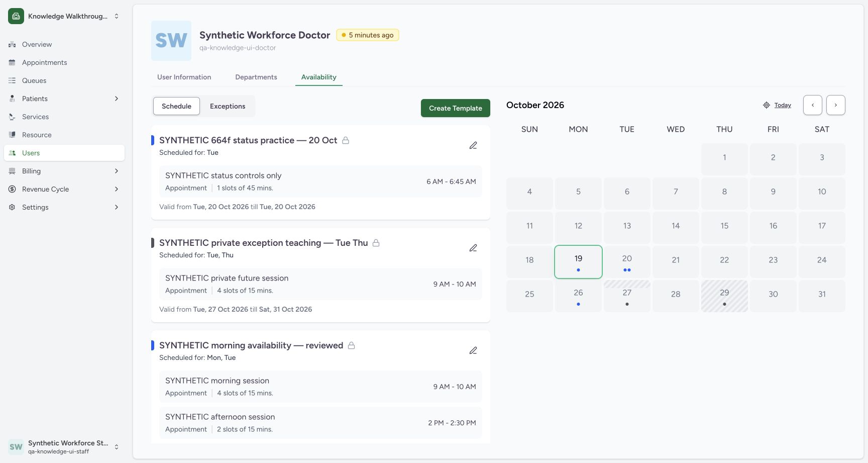Open the Departments tab
The height and width of the screenshot is (463, 868).
coord(256,77)
